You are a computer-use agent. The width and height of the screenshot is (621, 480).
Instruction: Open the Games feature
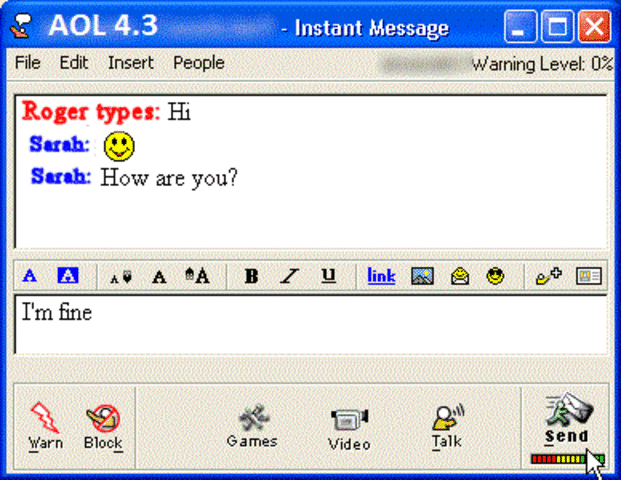click(x=252, y=426)
